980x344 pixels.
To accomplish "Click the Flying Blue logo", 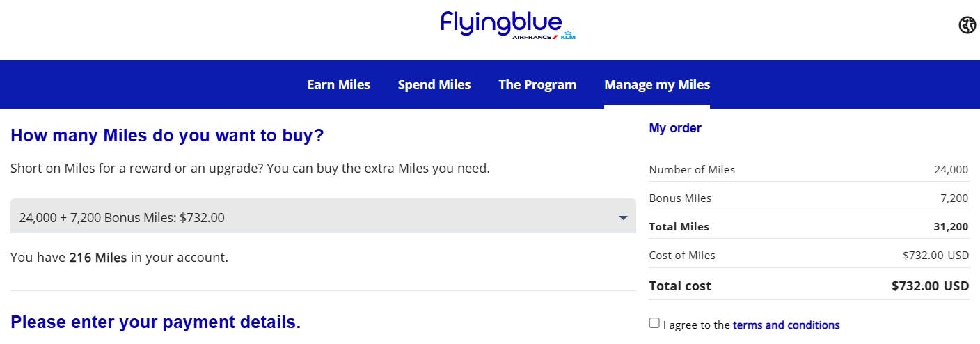I will click(501, 22).
